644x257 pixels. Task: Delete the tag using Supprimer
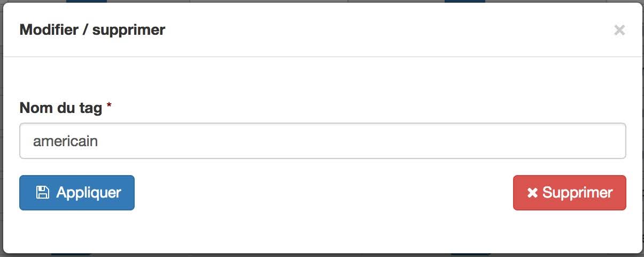[569, 193]
